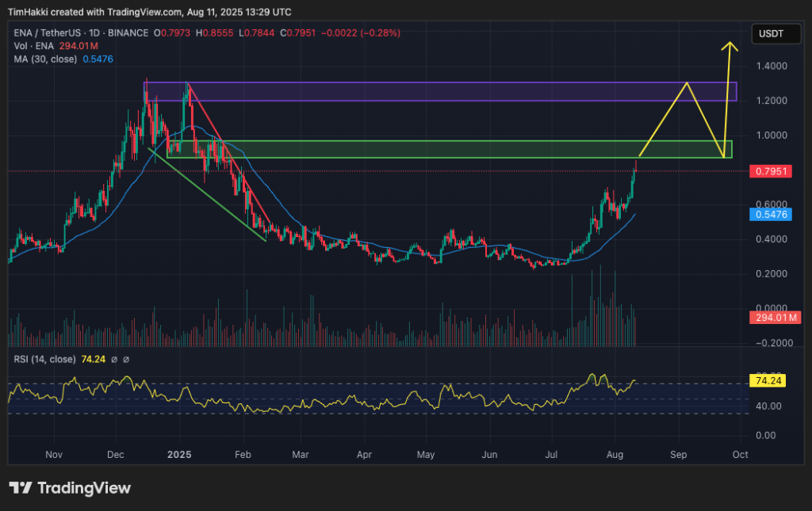812x511 pixels.
Task: Click the blue 0.5476 moving average price tag
Action: coord(770,215)
